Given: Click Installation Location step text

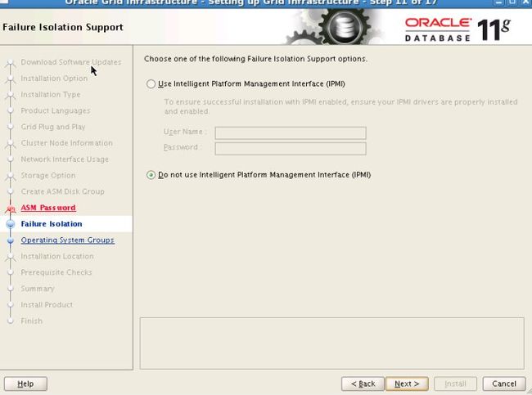Looking at the screenshot, I should (x=57, y=256).
